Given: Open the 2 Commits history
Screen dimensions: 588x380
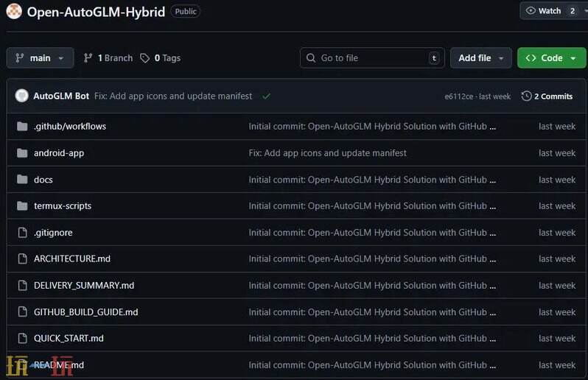Looking at the screenshot, I should [547, 96].
